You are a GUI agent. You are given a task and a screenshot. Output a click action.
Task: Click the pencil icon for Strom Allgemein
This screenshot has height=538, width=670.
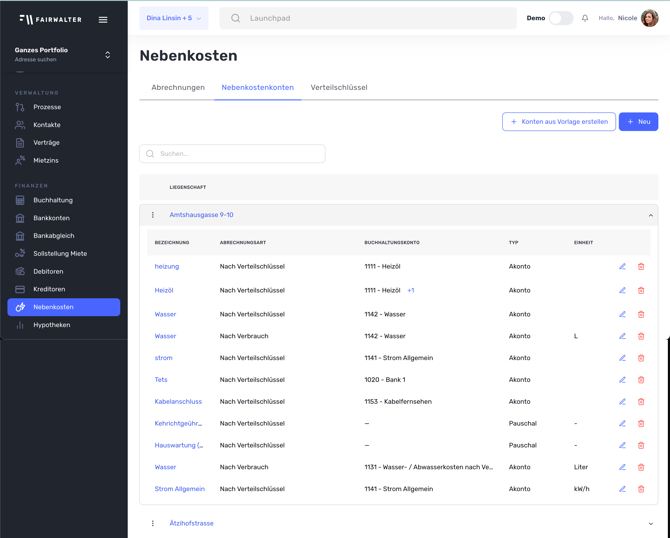coord(622,489)
